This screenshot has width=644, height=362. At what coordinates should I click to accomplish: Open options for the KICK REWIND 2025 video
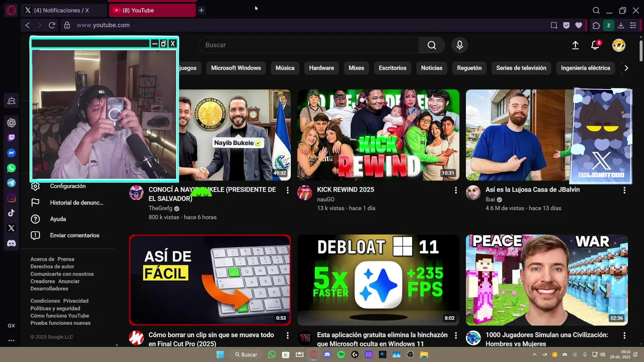(x=456, y=190)
